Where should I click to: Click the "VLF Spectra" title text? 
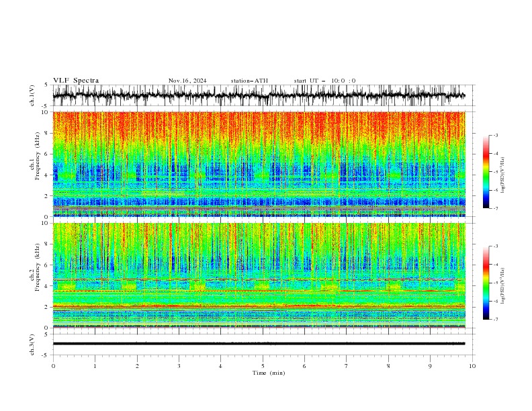point(76,81)
